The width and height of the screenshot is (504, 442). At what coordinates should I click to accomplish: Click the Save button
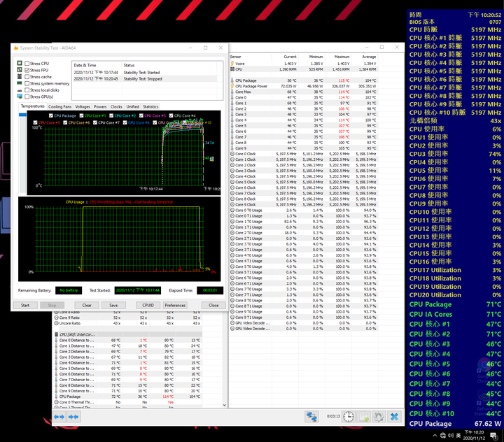[113, 305]
